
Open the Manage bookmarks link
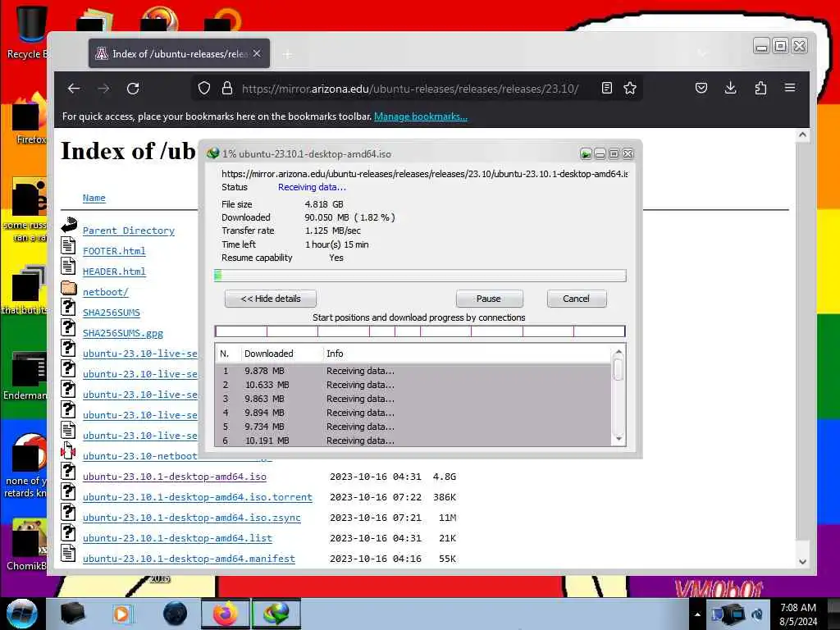click(x=421, y=116)
